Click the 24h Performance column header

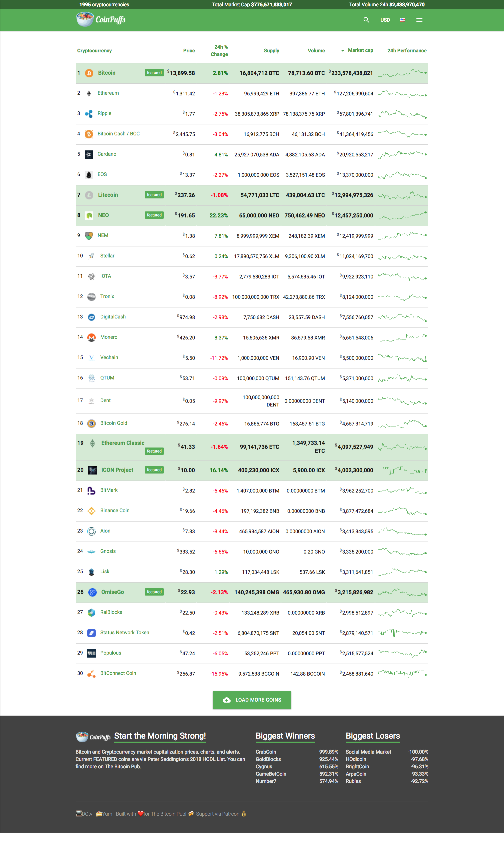tap(407, 51)
